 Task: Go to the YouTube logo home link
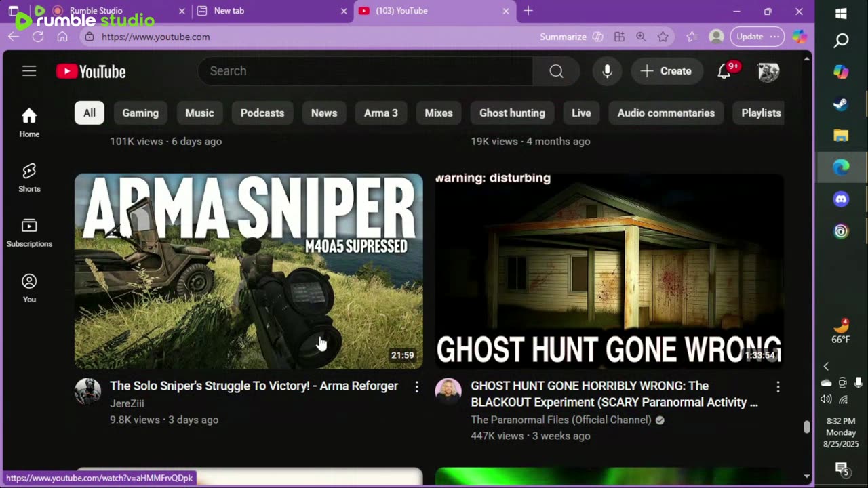click(x=91, y=71)
